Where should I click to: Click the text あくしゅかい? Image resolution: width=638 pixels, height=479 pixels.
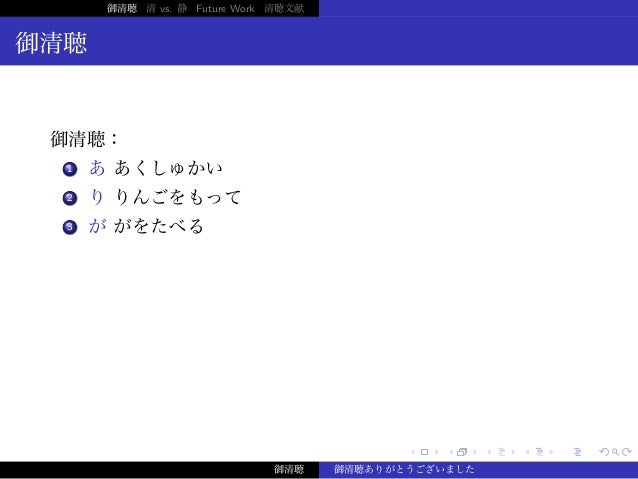(x=168, y=168)
